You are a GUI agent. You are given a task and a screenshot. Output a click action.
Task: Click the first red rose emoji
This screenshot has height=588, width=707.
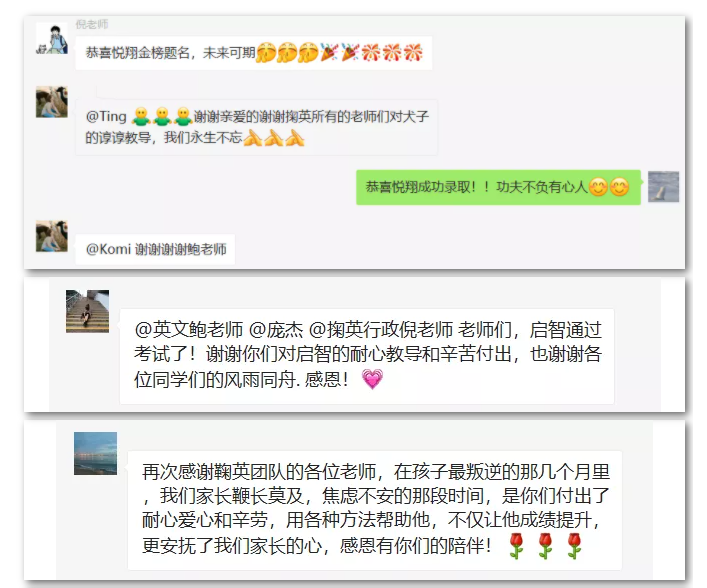tap(516, 546)
